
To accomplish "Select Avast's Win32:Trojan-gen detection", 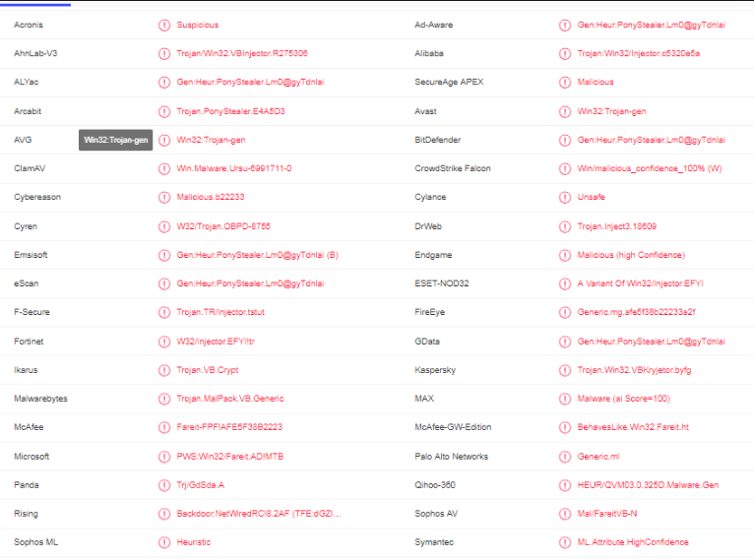I will click(611, 111).
